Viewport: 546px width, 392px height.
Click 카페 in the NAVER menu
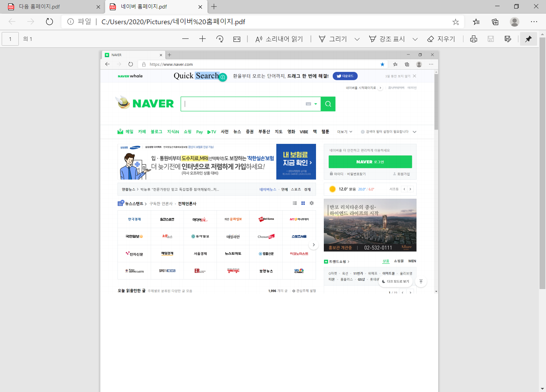(142, 132)
